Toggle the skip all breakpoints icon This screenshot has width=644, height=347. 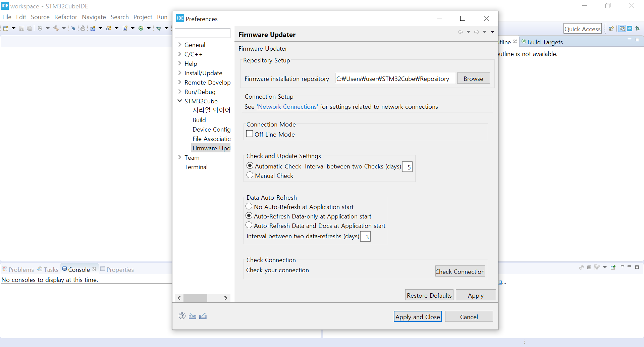[73, 28]
